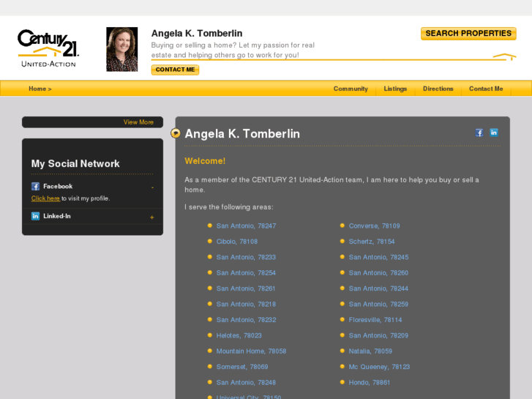Open the San Antonio, 78218 area link
Image resolution: width=532 pixels, height=399 pixels.
tap(246, 304)
